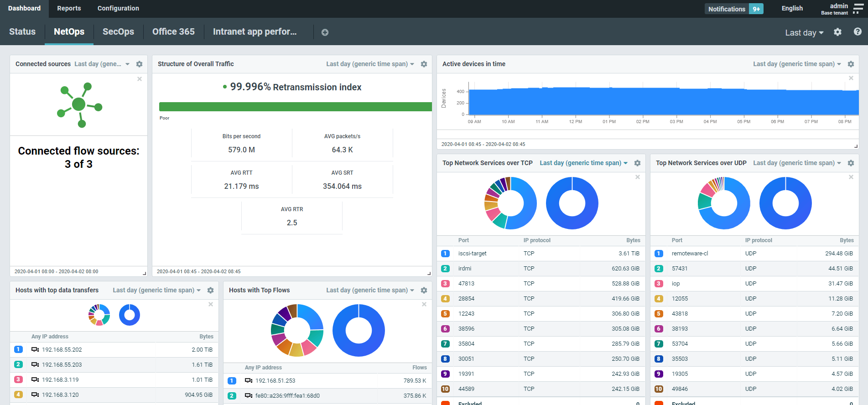Click the add new dashboard tab plus icon
This screenshot has width=868, height=405.
[325, 32]
